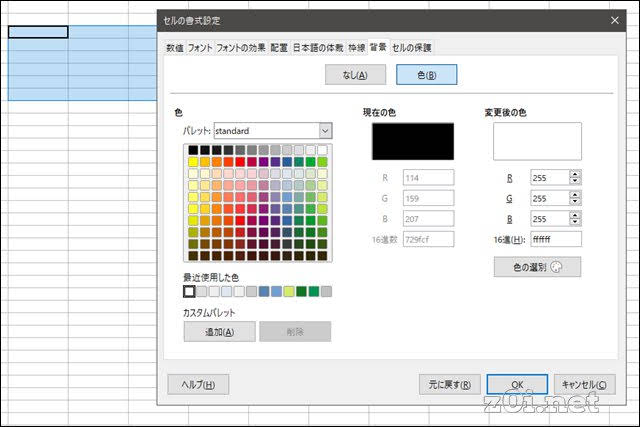Expand the パレット standard dropdown

[x=325, y=131]
